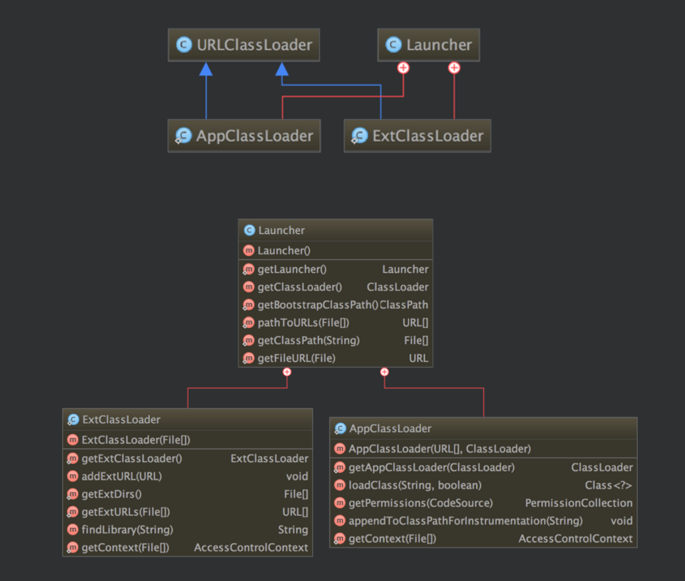Click the method icon beside getExtDirs()

73,494
